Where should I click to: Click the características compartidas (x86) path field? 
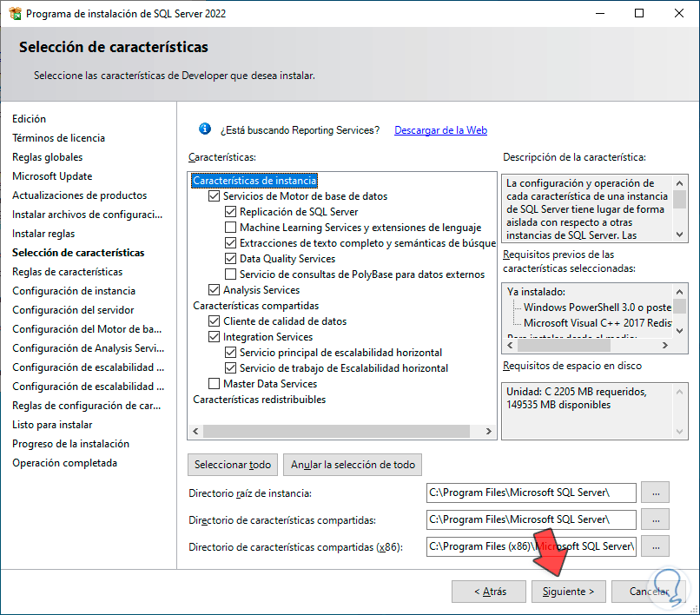pos(532,546)
